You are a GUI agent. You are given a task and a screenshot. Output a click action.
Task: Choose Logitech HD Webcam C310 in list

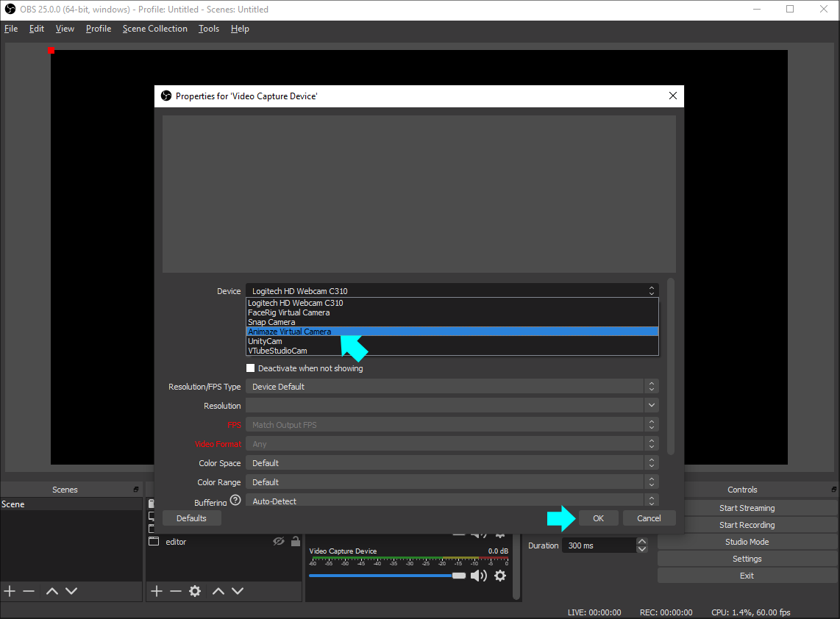tap(452, 303)
